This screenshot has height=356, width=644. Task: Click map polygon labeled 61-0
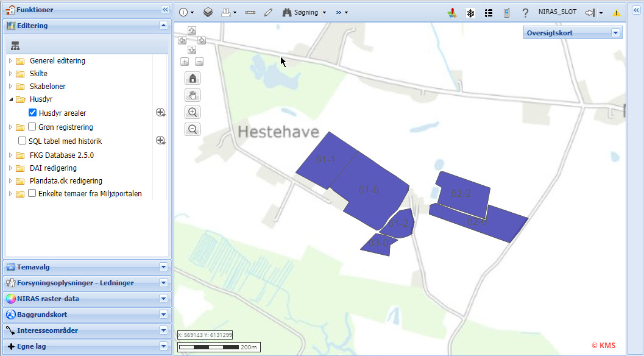pyautogui.click(x=369, y=190)
